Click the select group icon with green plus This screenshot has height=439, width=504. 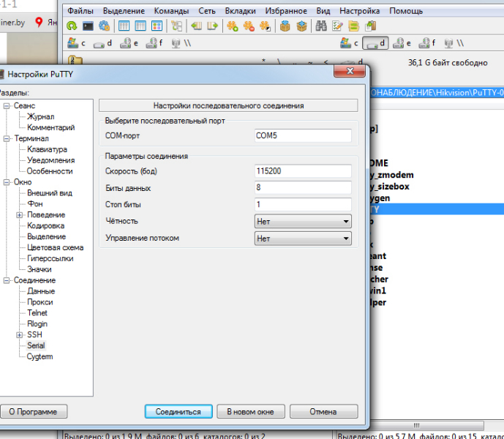pos(233,26)
